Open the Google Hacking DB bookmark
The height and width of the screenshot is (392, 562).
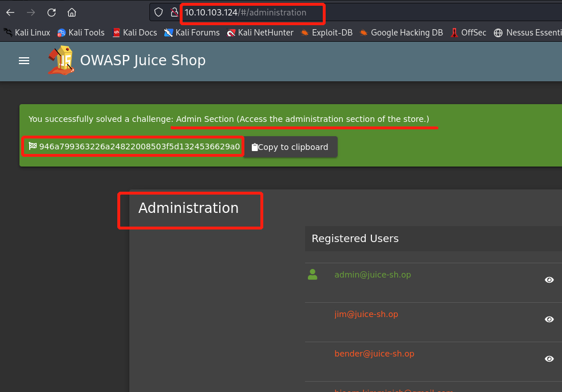click(401, 33)
